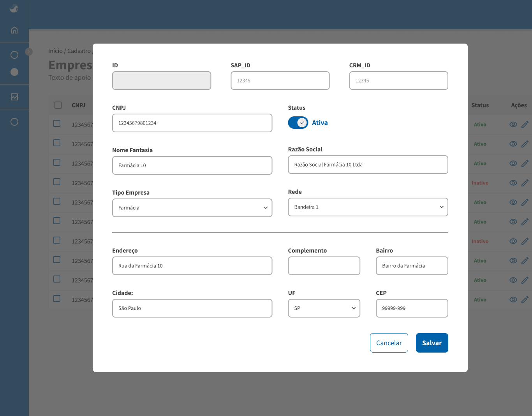Image resolution: width=532 pixels, height=416 pixels.
Task: Focus the CNPJ field in the form
Action: point(192,123)
